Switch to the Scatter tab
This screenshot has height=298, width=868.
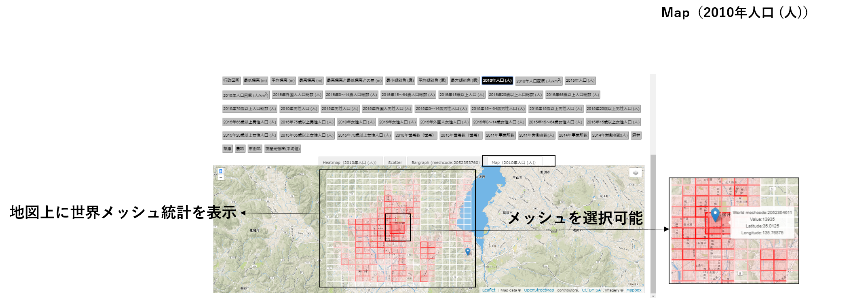click(395, 163)
